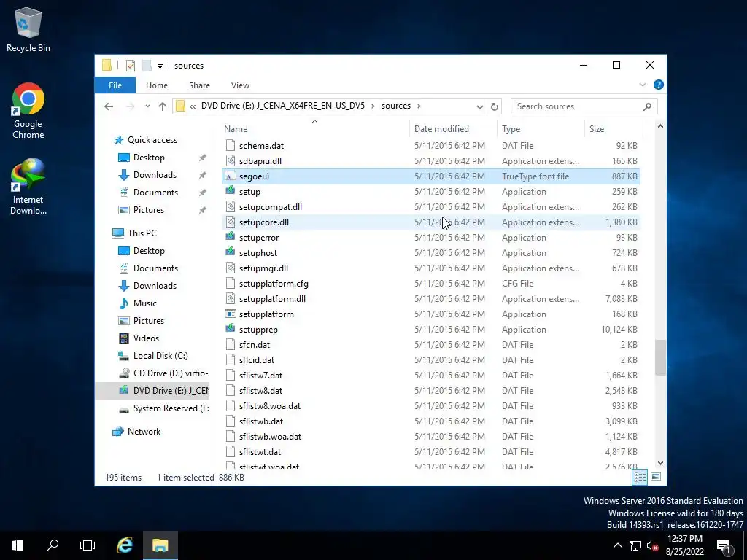The image size is (747, 560).
Task: Click scroll up arrow of file list
Action: [660, 126]
